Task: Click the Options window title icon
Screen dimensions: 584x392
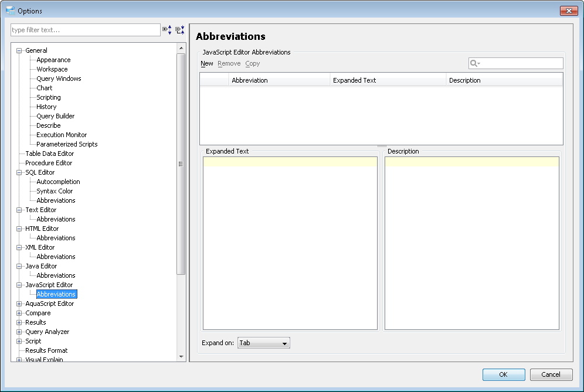Action: (x=11, y=11)
